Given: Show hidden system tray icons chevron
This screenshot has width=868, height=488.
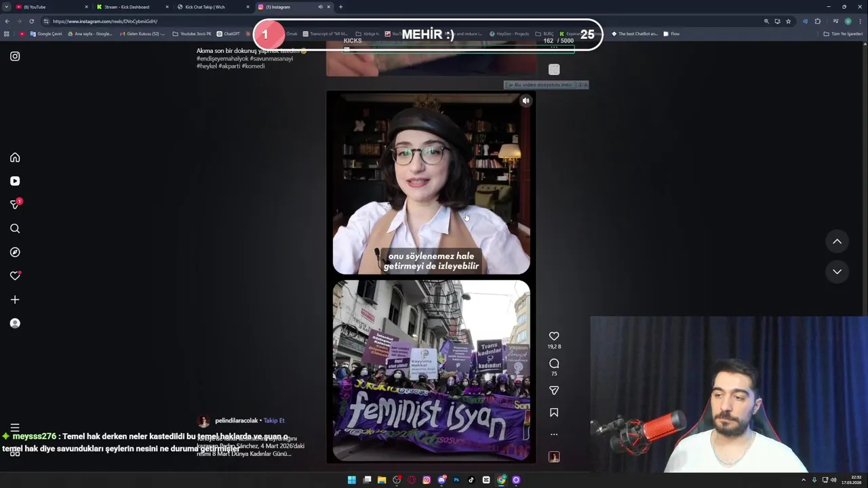Looking at the screenshot, I should click(x=804, y=480).
